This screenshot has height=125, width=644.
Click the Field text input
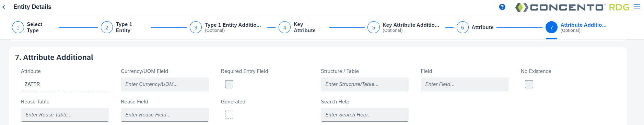point(465,84)
